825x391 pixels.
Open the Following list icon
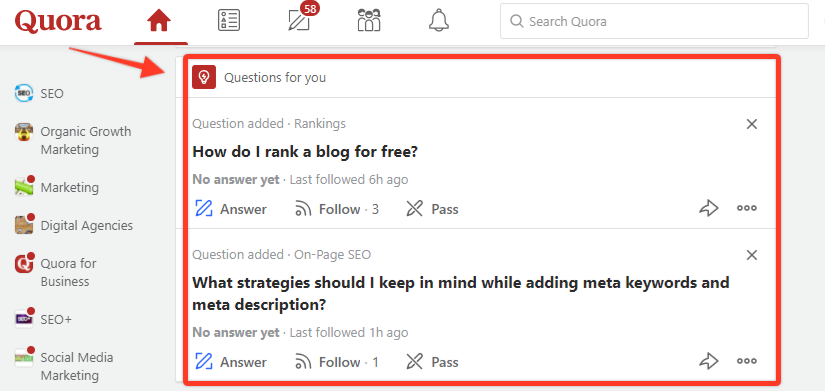click(x=229, y=21)
